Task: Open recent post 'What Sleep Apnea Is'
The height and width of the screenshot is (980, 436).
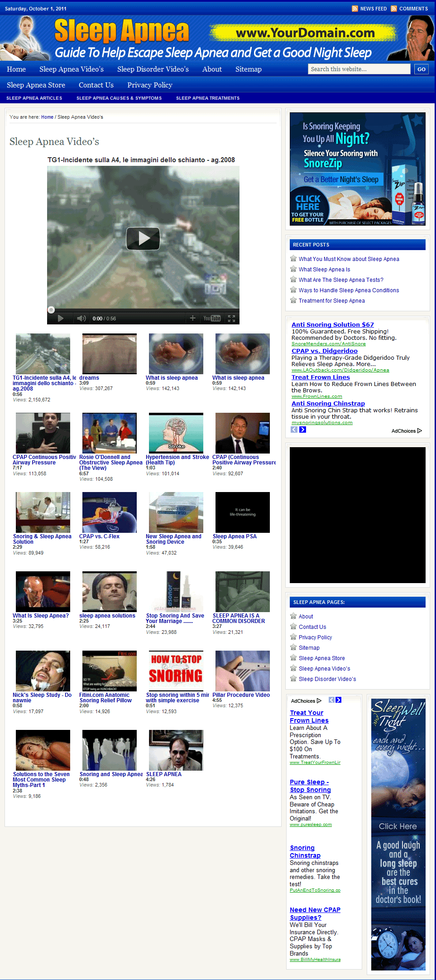Action: click(325, 270)
